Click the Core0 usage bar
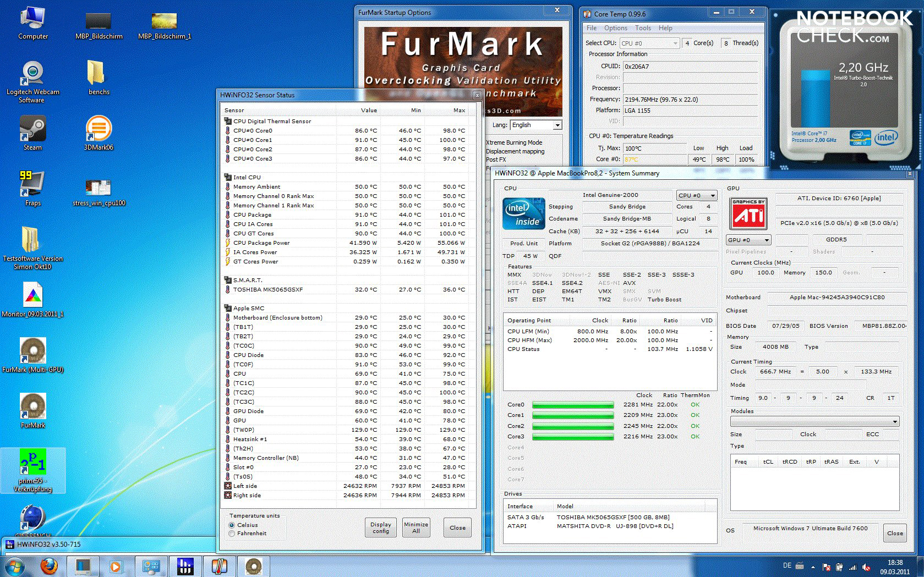The height and width of the screenshot is (577, 924). 573,405
